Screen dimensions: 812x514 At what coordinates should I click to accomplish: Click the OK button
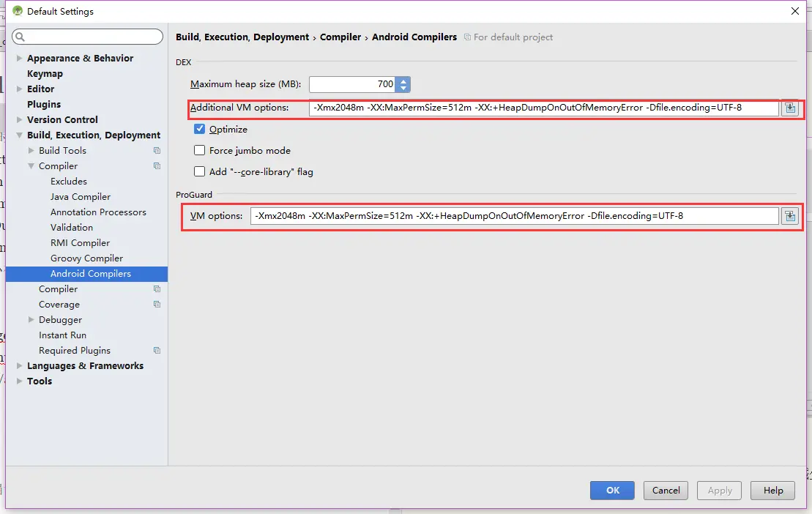click(x=612, y=490)
